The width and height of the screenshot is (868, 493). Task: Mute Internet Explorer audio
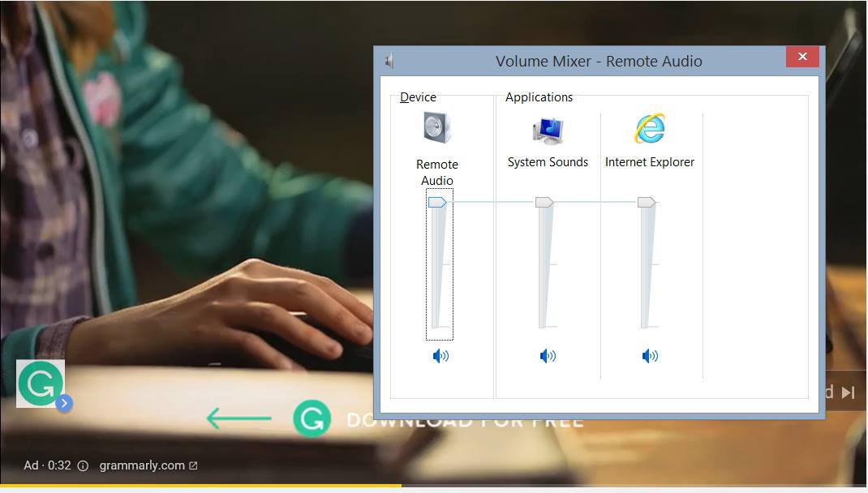click(x=649, y=355)
